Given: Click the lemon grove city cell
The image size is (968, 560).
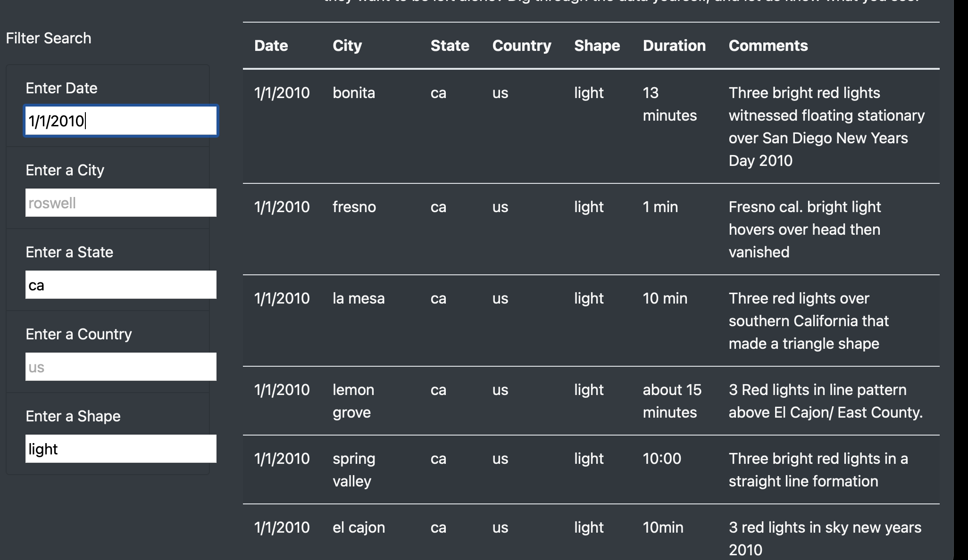Looking at the screenshot, I should [353, 401].
